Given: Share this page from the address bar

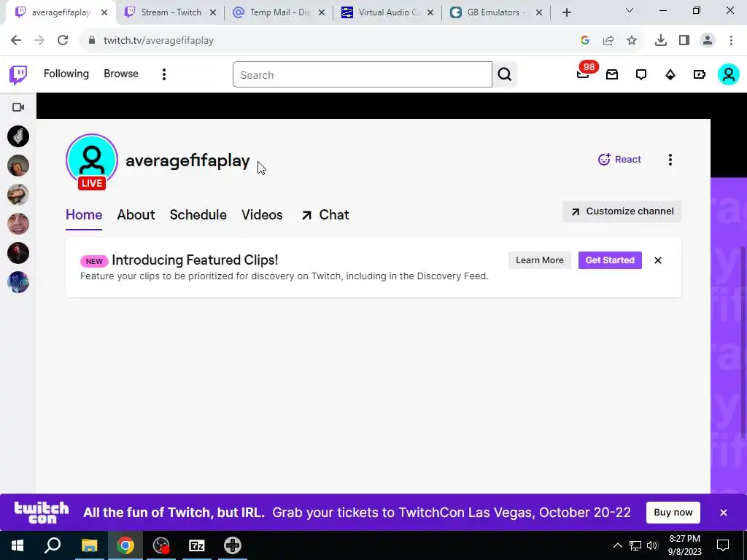Looking at the screenshot, I should (608, 41).
